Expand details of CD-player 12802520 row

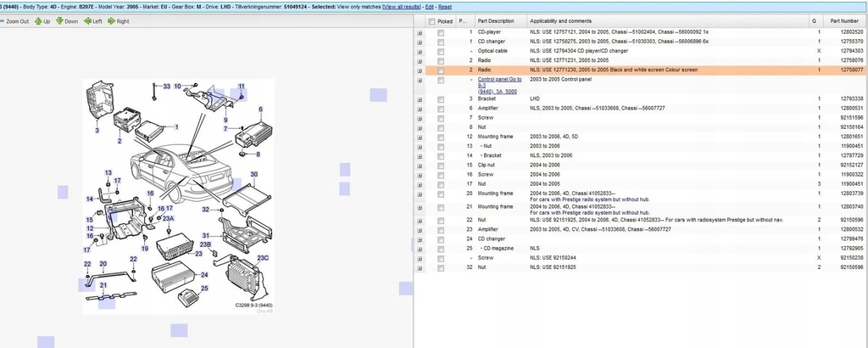420,33
